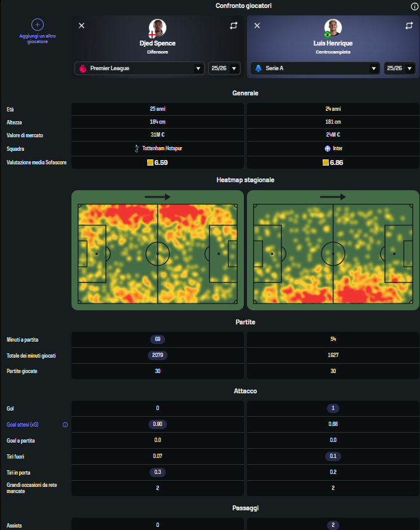
Task: Click the yellow 6.86 rating swatch
Action: 326,163
